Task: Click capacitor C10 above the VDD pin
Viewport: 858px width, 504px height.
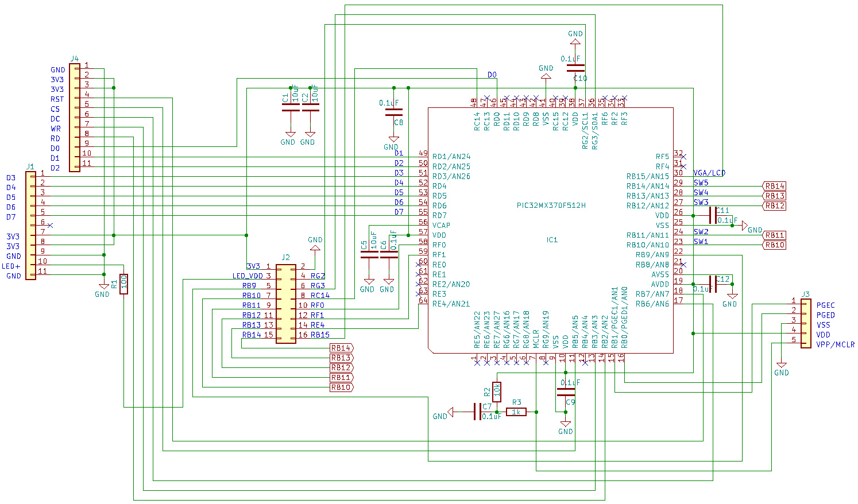Action: coord(575,68)
